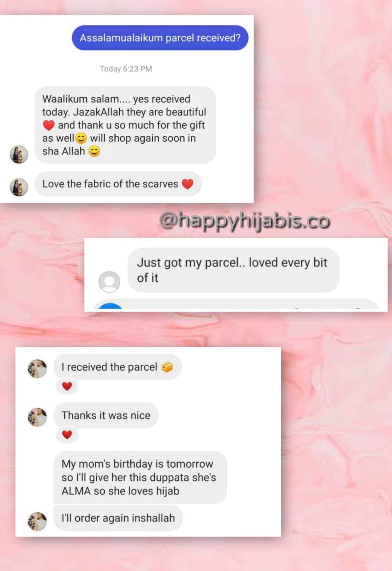Select the 'Love the fabric of the scarves' bubble

[118, 184]
